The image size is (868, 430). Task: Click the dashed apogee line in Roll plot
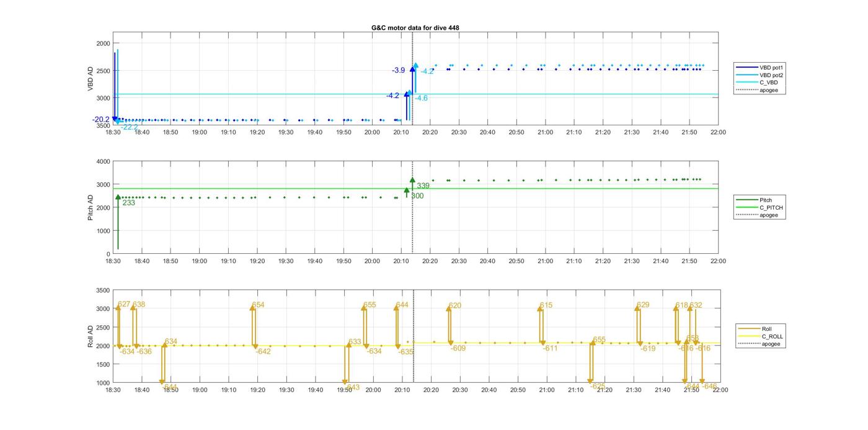(x=413, y=336)
